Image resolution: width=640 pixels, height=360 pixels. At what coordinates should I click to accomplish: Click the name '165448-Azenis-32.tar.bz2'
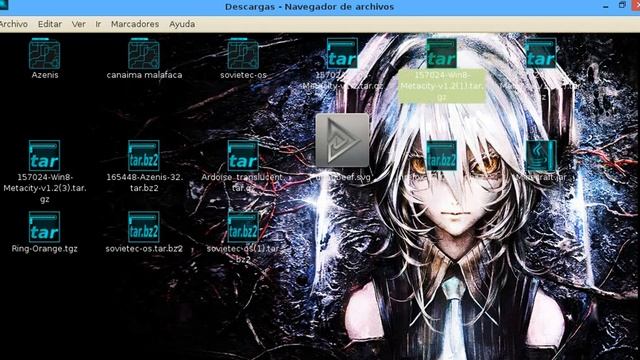(x=144, y=183)
